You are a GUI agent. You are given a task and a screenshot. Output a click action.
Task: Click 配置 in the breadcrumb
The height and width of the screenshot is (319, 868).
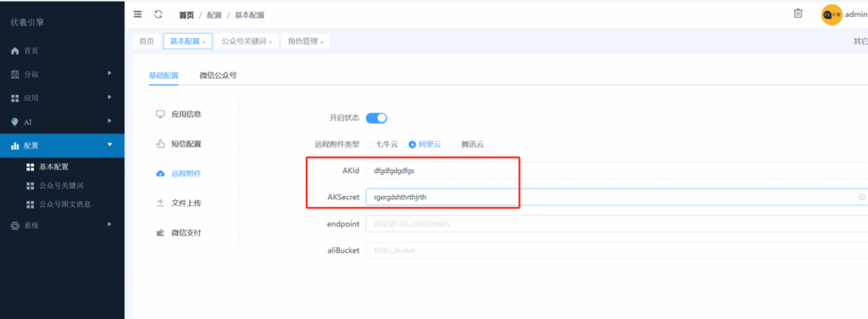point(214,15)
